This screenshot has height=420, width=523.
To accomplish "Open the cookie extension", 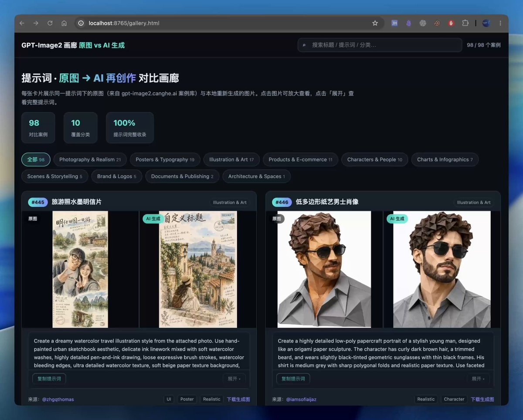I will (x=437, y=23).
